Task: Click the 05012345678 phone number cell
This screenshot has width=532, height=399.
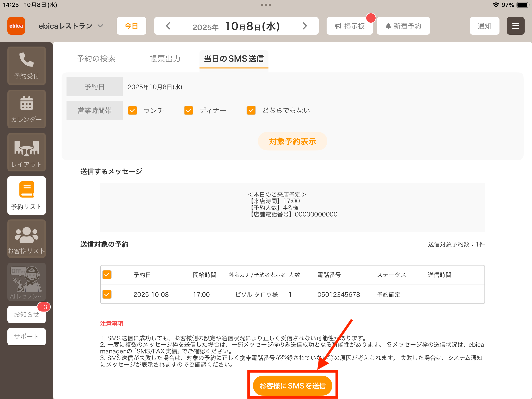Action: point(339,295)
